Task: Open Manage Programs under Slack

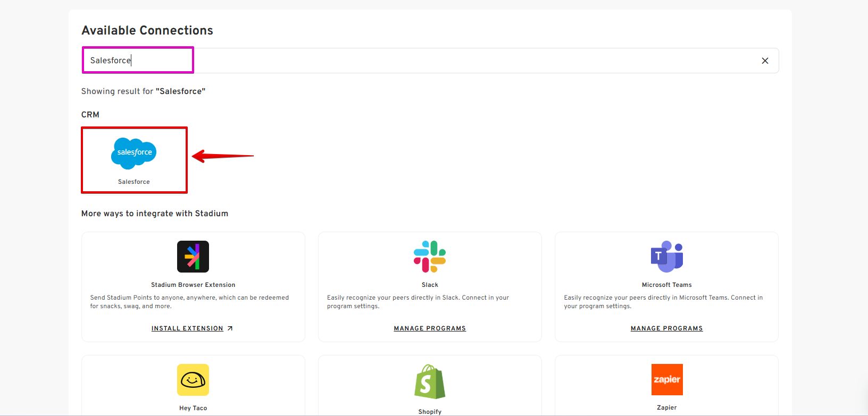Action: 430,328
